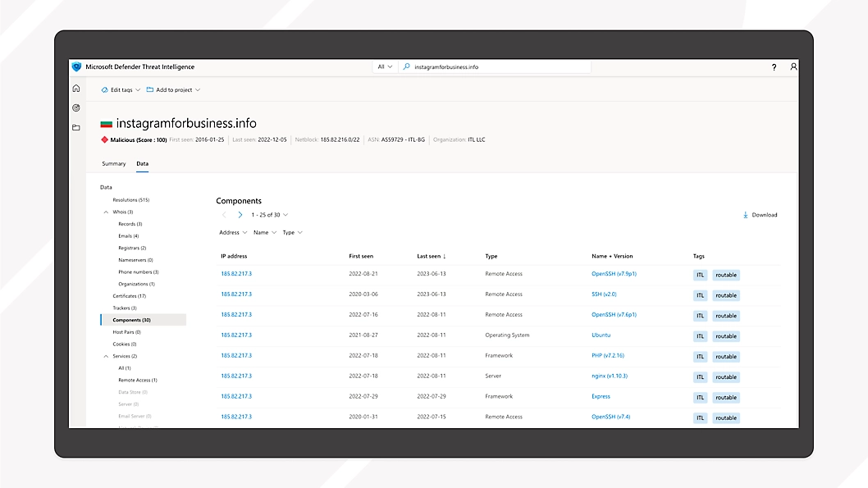Image resolution: width=868 pixels, height=488 pixels.
Task: Expand the All search scope dropdown
Action: click(384, 67)
